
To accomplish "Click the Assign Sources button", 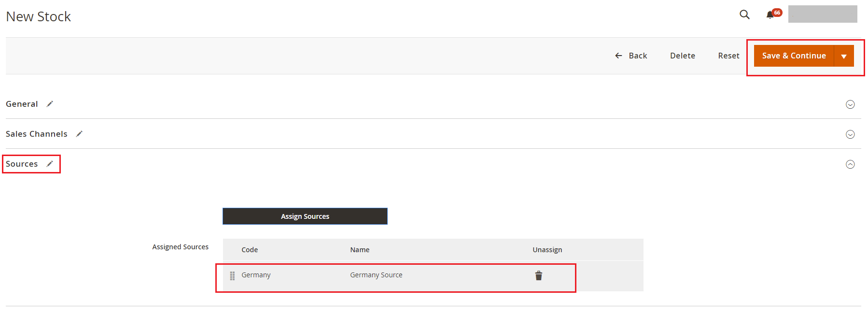I will [305, 216].
